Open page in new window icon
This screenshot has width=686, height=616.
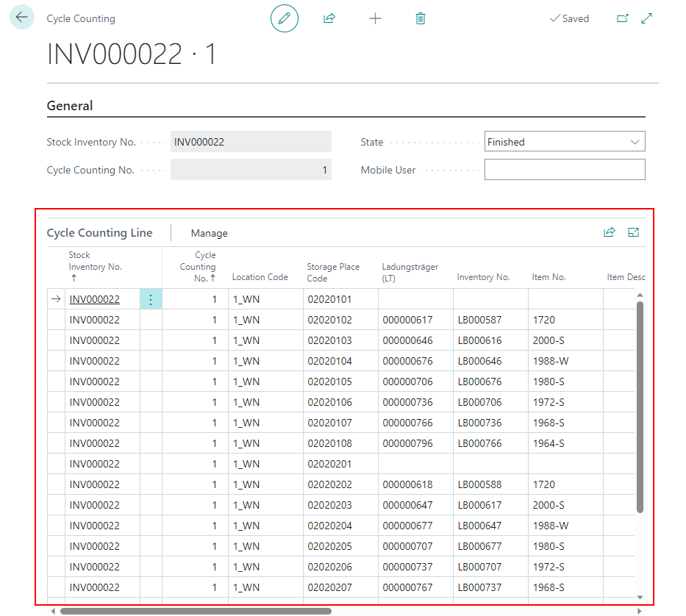[x=623, y=18]
